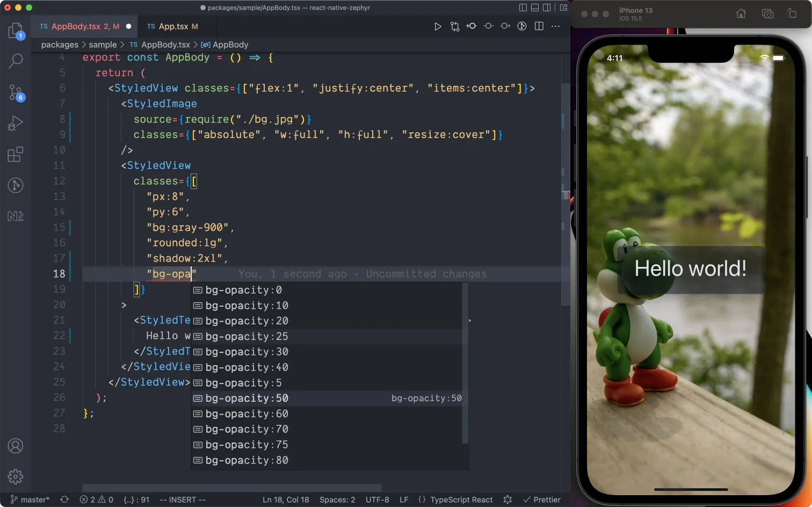This screenshot has height=507, width=812.
Task: Rotate the iPhone simulator device
Action: [792, 14]
